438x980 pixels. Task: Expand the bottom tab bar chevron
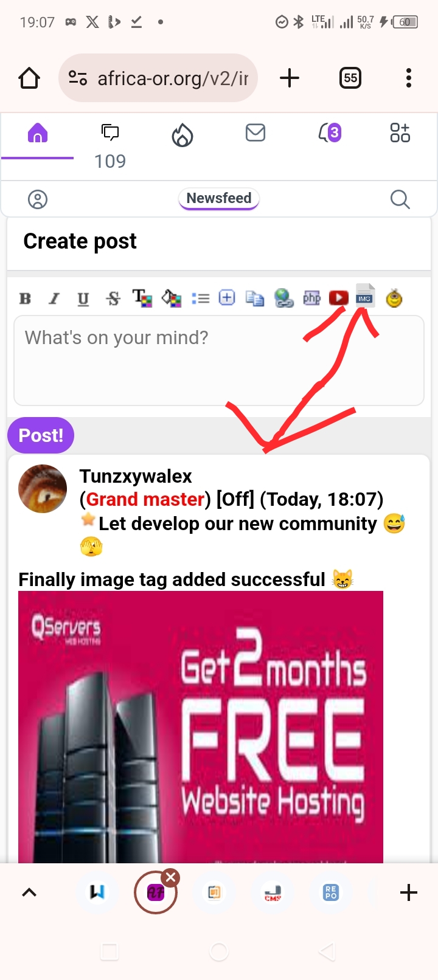point(29,892)
